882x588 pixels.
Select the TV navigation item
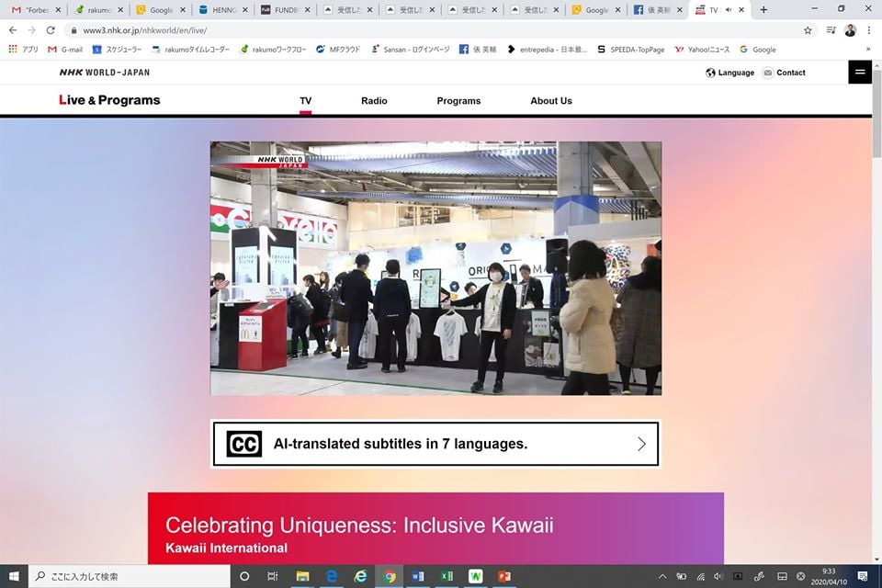(x=305, y=101)
